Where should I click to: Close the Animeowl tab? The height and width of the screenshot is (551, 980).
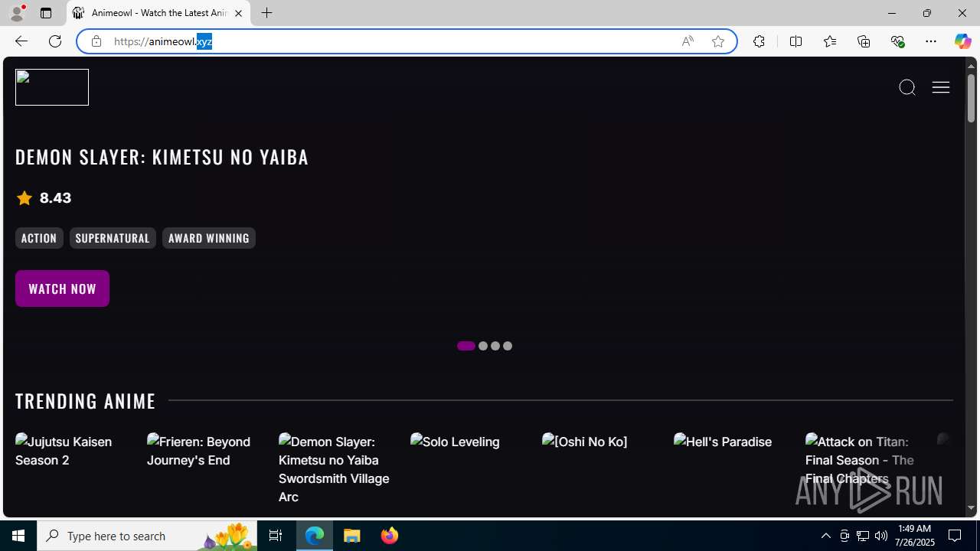pos(238,13)
